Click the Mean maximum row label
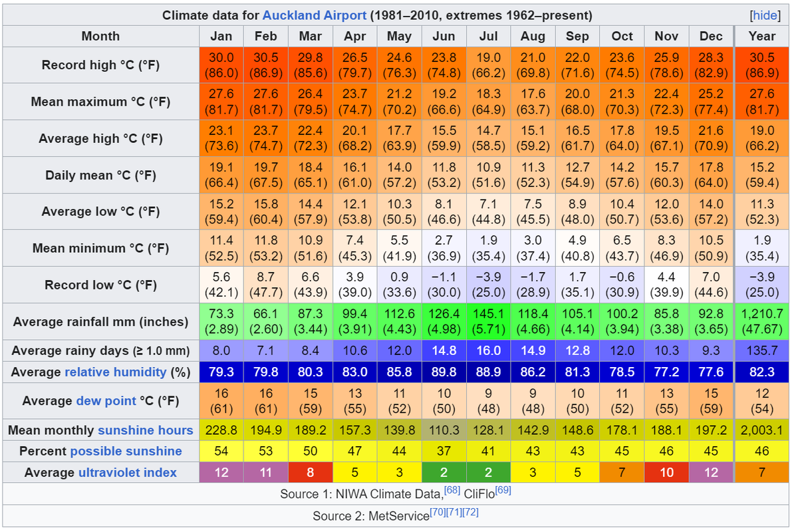The width and height of the screenshot is (794, 532). pos(101,102)
